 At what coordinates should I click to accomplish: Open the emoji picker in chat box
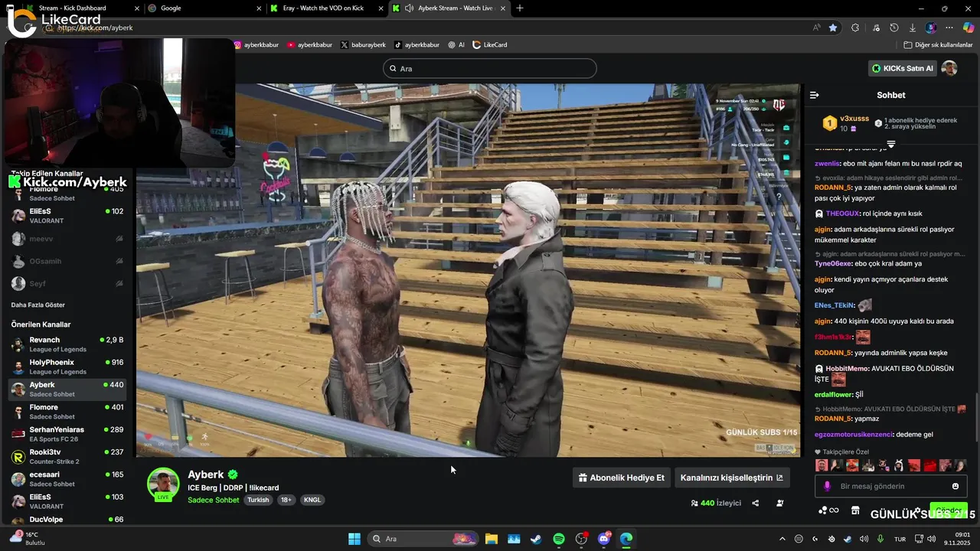pyautogui.click(x=955, y=486)
